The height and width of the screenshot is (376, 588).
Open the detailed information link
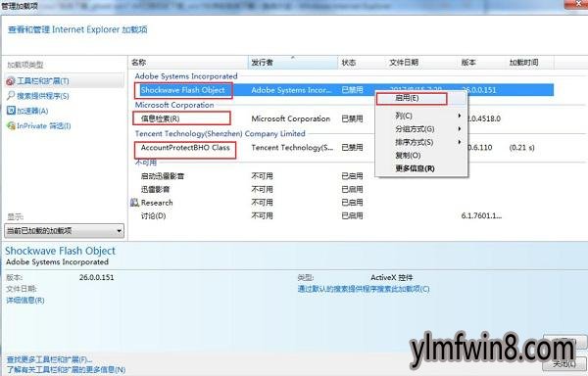25,300
